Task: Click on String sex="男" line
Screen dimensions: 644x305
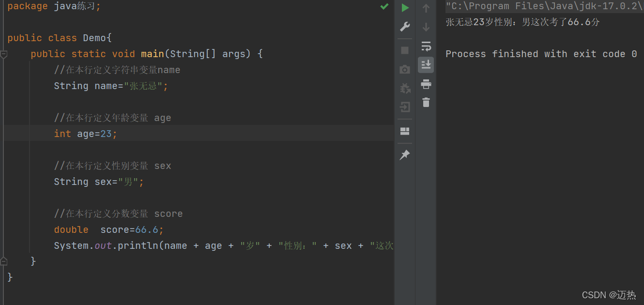Action: pyautogui.click(x=99, y=182)
